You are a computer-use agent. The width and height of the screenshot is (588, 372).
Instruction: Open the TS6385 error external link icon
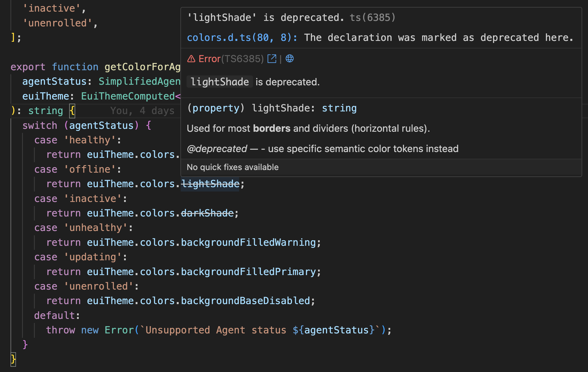tap(272, 59)
